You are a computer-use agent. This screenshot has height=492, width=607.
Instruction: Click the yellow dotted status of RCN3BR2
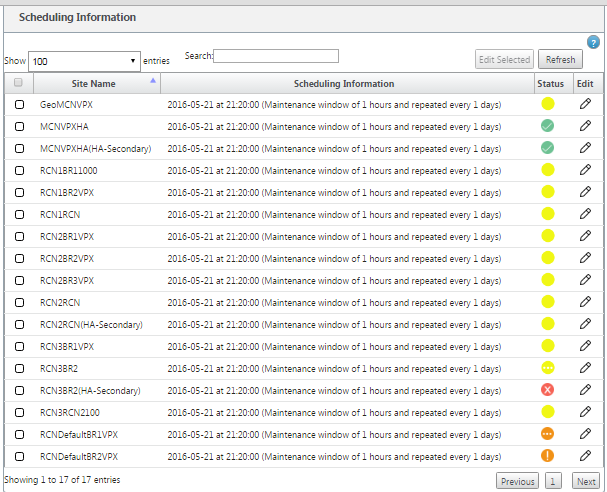point(547,368)
